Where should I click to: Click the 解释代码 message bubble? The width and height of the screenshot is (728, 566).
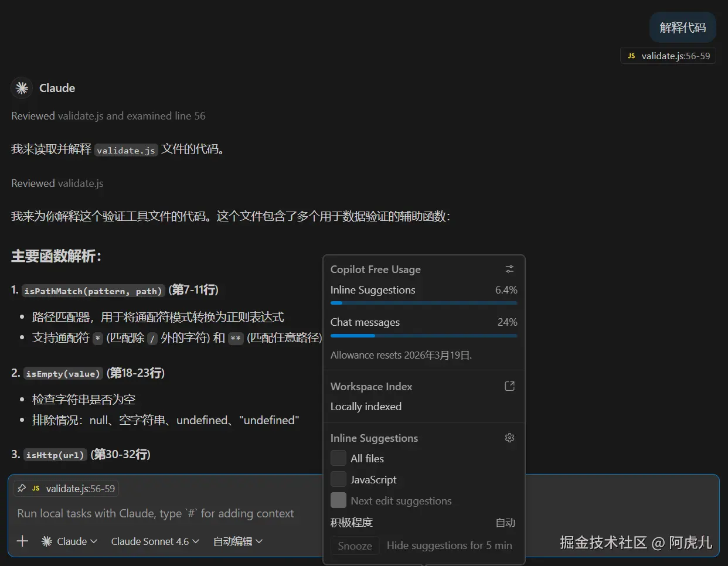[x=683, y=28]
